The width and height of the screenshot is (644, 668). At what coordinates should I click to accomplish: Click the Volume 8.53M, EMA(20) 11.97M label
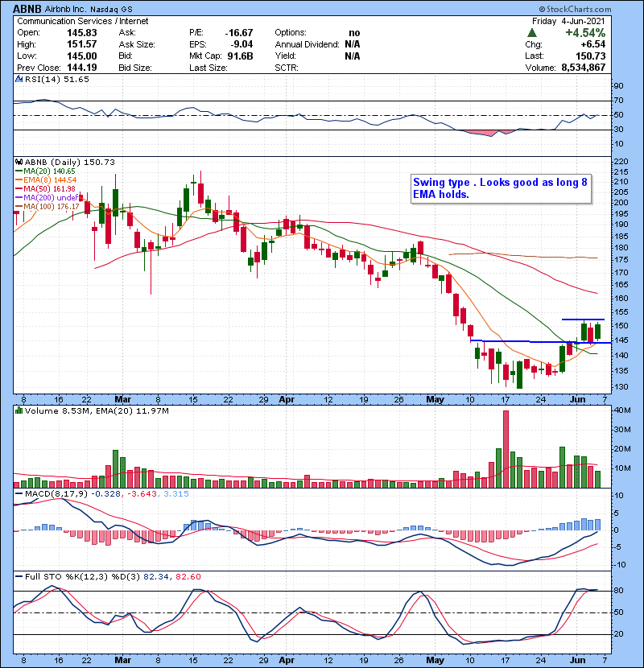(97, 410)
